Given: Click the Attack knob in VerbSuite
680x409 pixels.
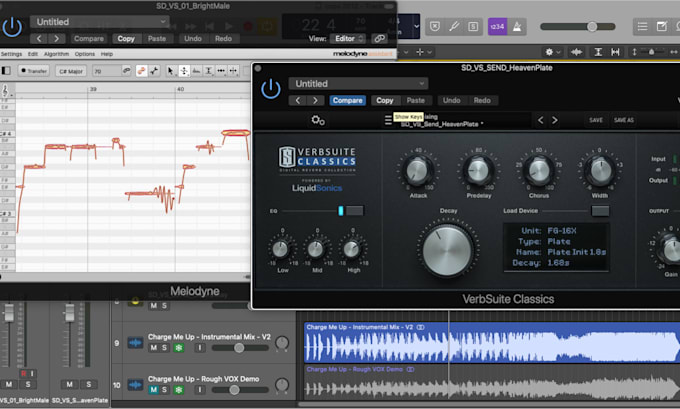Looking at the screenshot, I should (417, 170).
